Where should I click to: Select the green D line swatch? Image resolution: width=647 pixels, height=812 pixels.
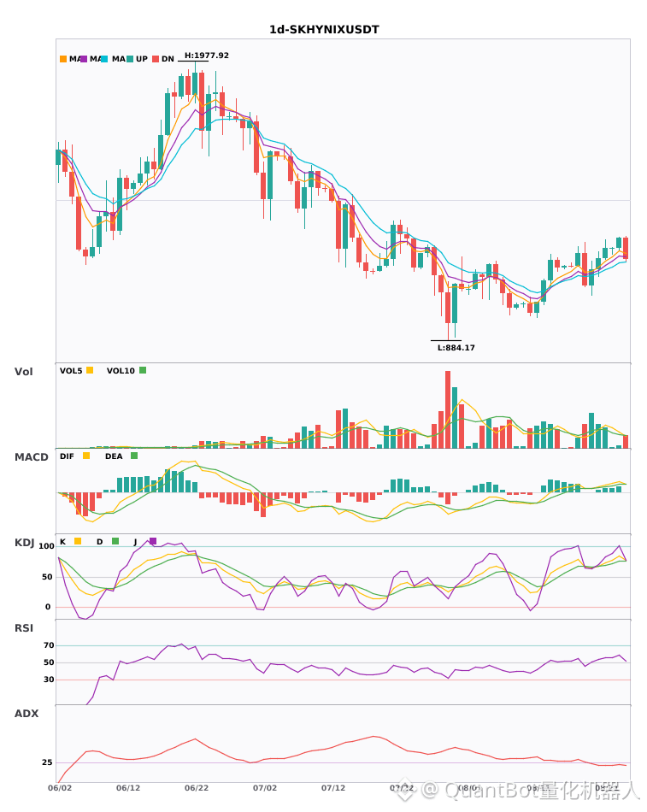click(x=115, y=541)
